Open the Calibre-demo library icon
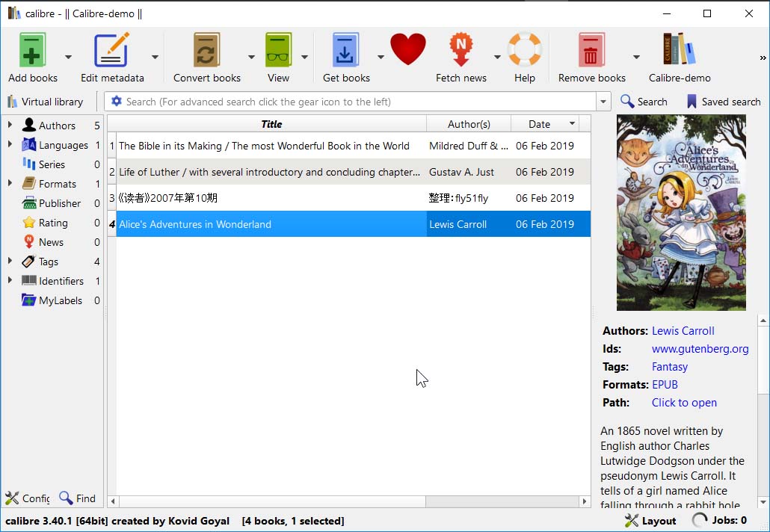770x532 pixels. coord(680,49)
